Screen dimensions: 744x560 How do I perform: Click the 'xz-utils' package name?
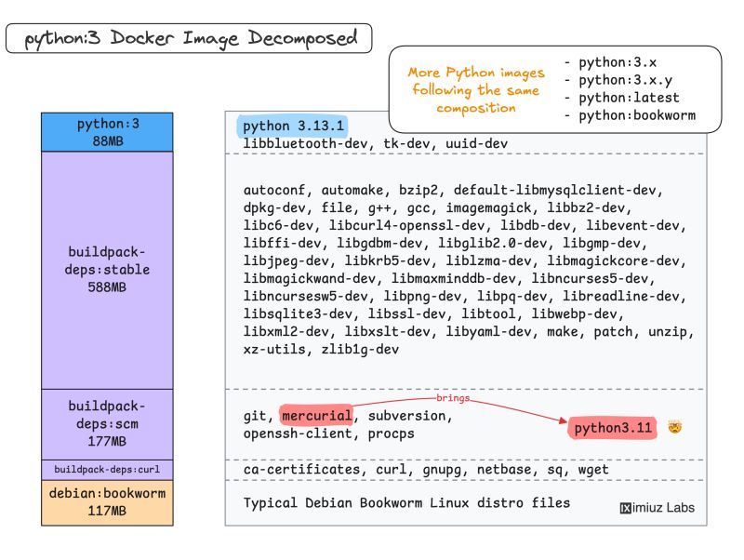[274, 349]
